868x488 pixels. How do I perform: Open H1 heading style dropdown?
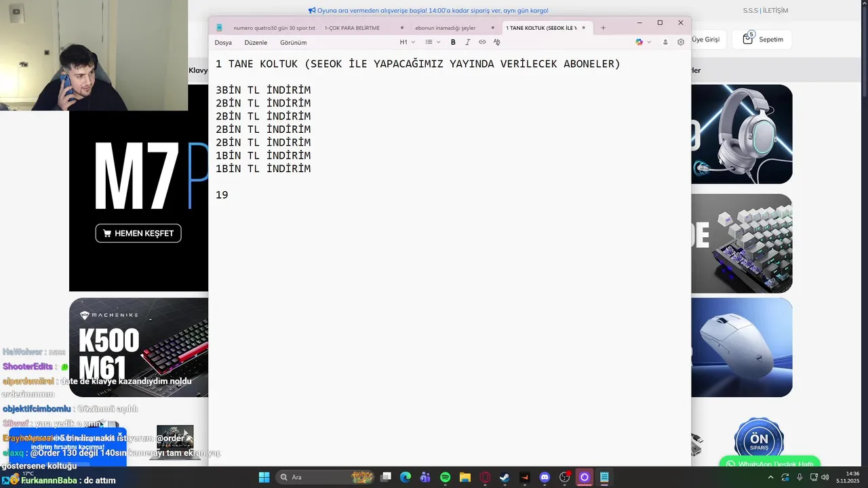tap(406, 42)
